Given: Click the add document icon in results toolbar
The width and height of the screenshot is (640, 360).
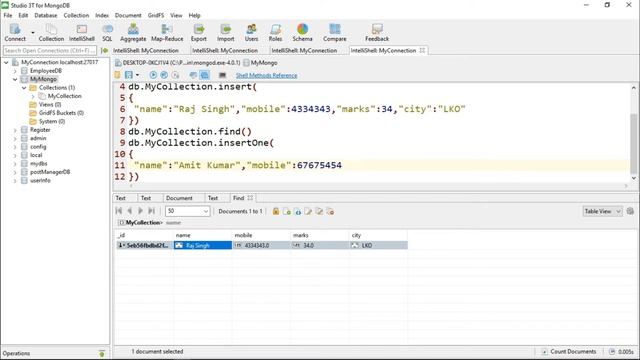Looking at the screenshot, I should [x=287, y=211].
